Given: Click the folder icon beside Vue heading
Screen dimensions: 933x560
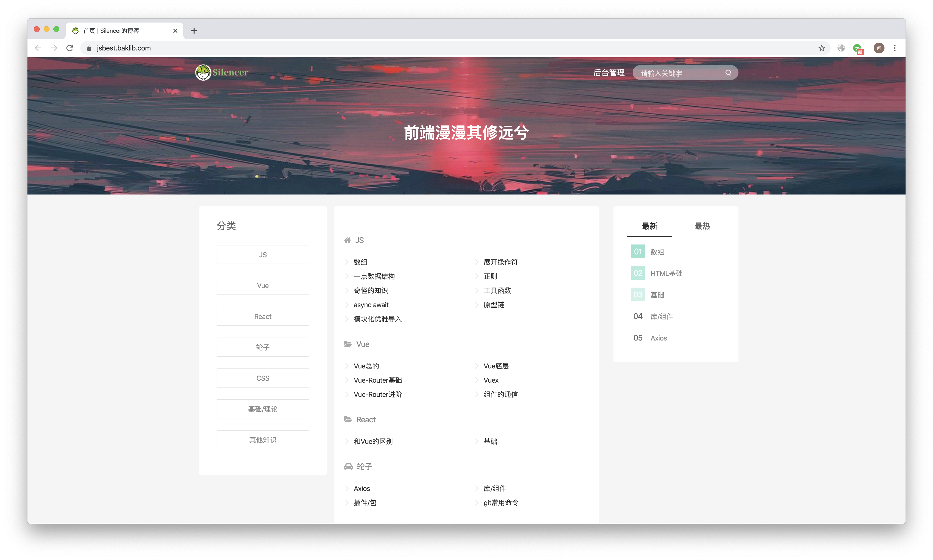Looking at the screenshot, I should click(348, 344).
